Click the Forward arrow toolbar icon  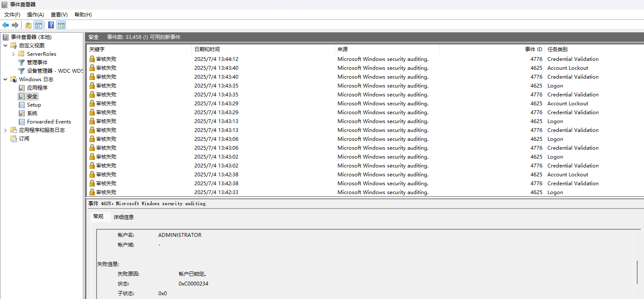(15, 25)
